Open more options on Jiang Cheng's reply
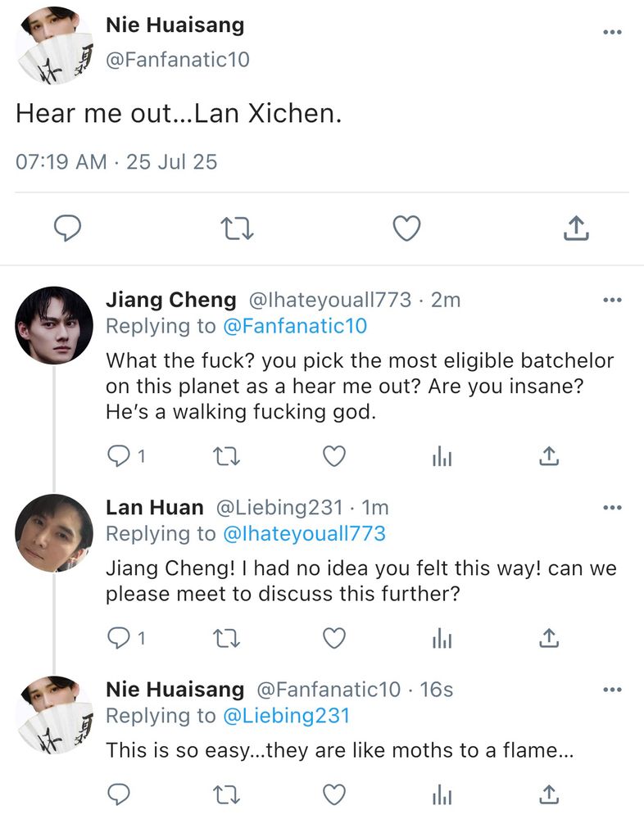The height and width of the screenshot is (819, 644). 611,301
